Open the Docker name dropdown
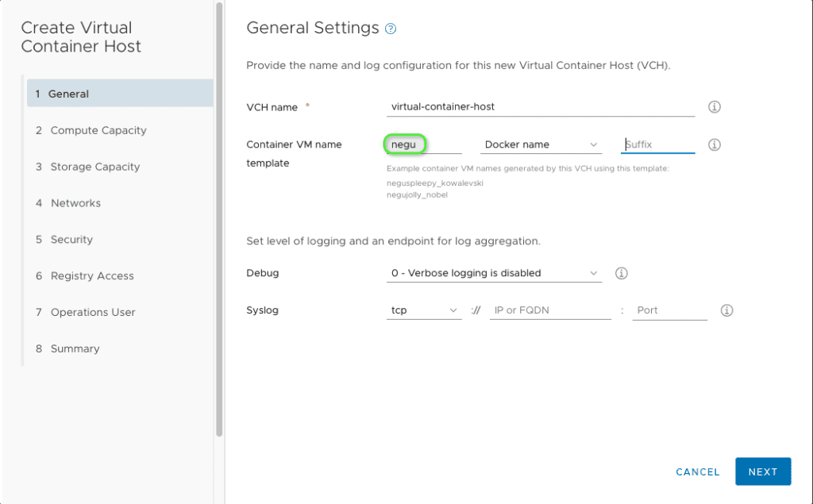 [540, 144]
